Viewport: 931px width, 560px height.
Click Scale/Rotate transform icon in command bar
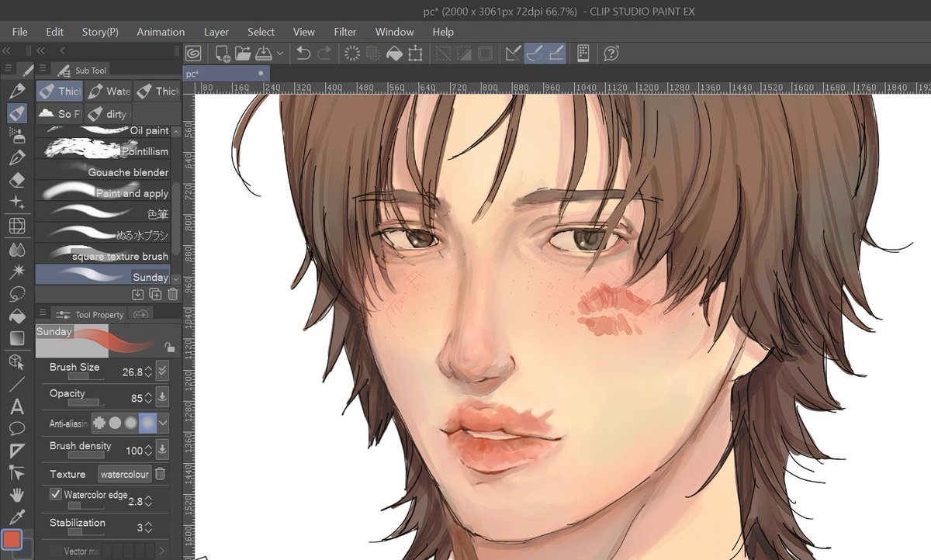(x=415, y=54)
